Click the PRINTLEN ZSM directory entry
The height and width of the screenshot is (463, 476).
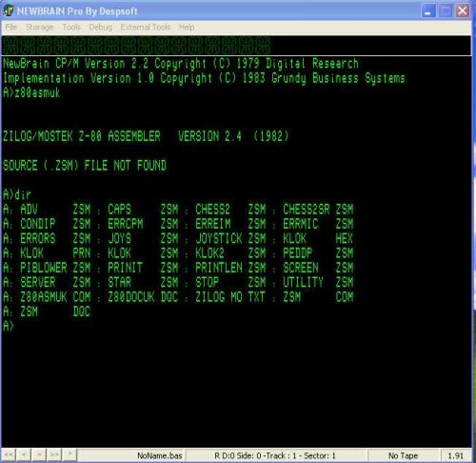[x=230, y=268]
